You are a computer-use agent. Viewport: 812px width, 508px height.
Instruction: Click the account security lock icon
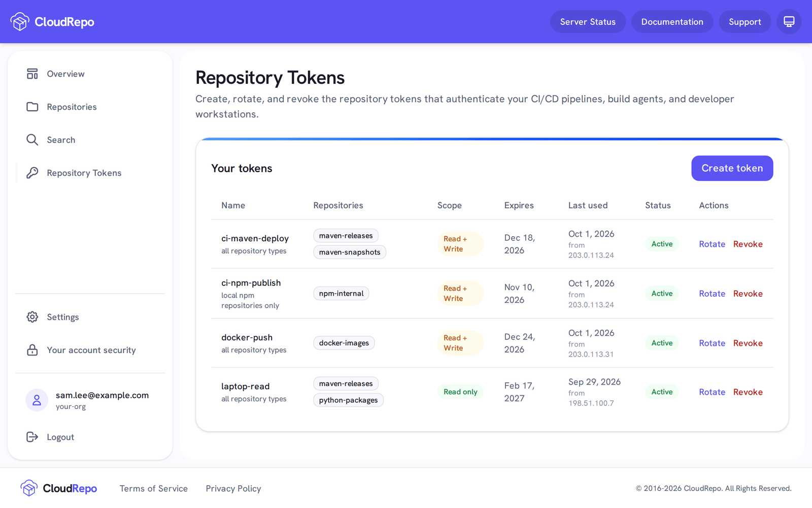[32, 350]
